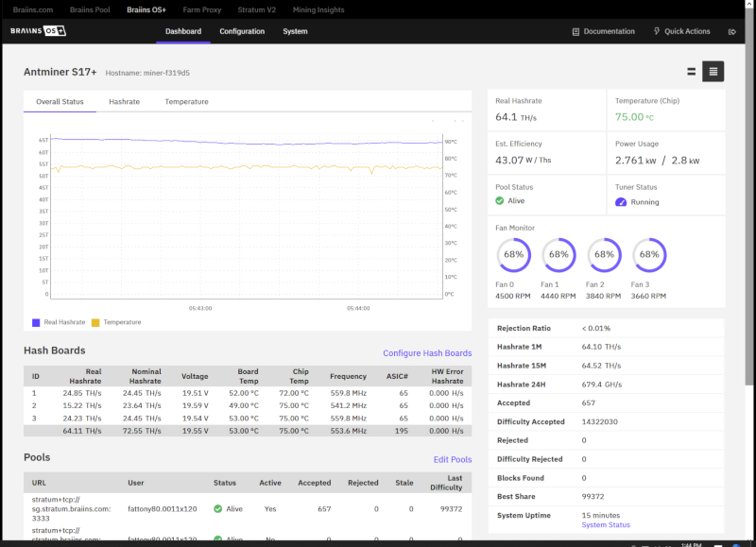
Task: Click the Rejection Ratio value < 0.01%
Action: (x=596, y=328)
